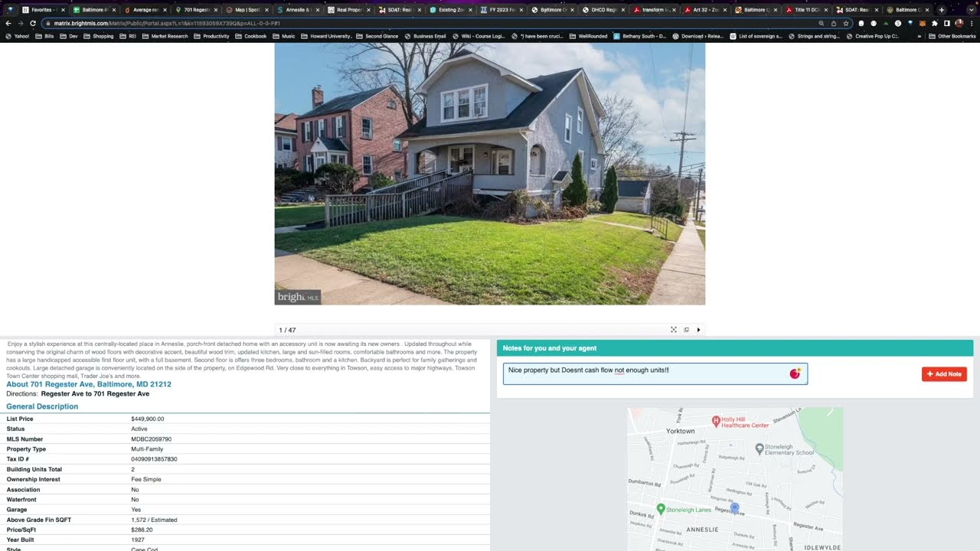980x551 pixels.
Task: Click the browser address bar URL
Action: click(x=167, y=23)
